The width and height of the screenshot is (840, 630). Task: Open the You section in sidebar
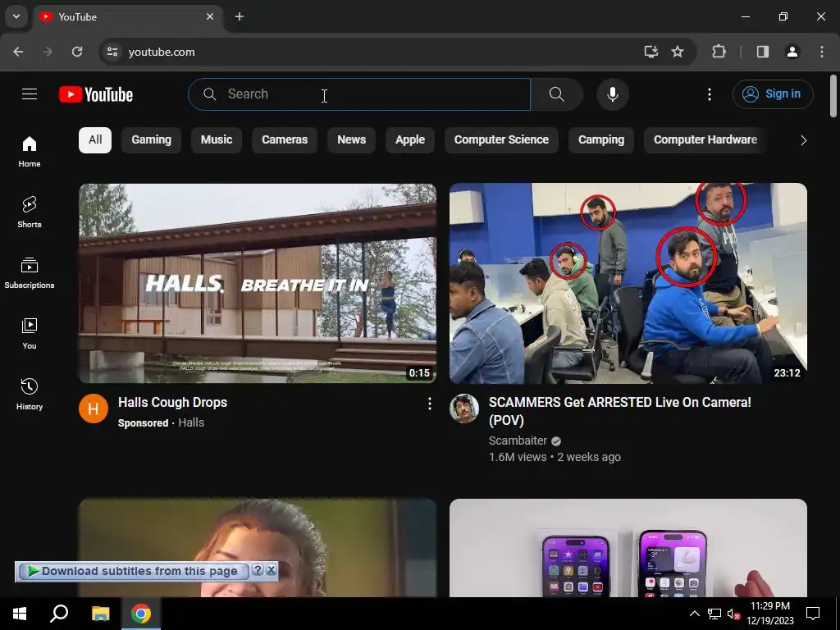point(30,334)
